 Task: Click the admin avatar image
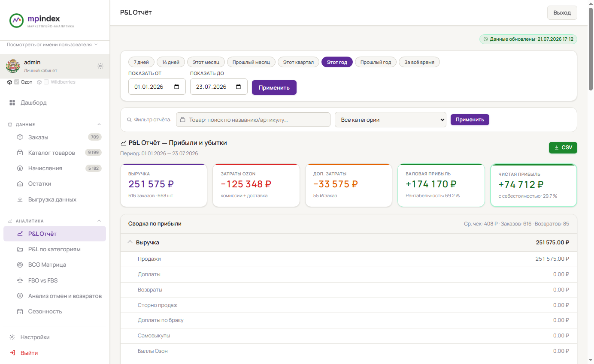[x=13, y=66]
